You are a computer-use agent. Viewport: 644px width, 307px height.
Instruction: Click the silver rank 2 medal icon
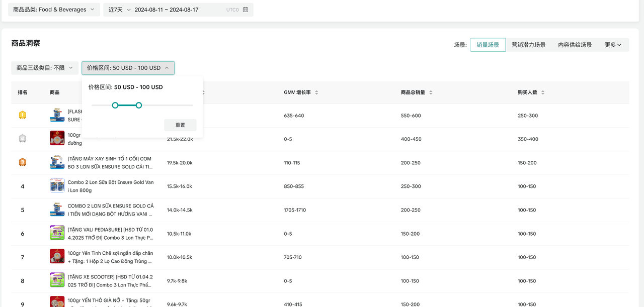tap(22, 139)
